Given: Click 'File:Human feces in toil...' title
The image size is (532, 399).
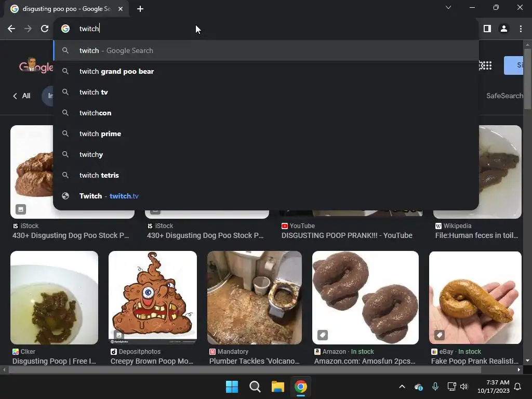Looking at the screenshot, I should coord(477,235).
